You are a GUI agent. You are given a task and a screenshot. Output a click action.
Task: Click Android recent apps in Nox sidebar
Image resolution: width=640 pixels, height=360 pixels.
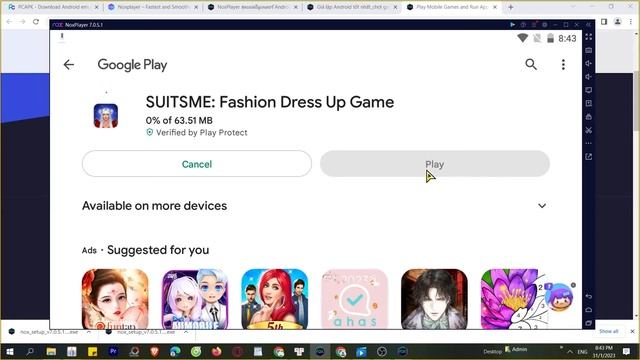click(x=589, y=323)
